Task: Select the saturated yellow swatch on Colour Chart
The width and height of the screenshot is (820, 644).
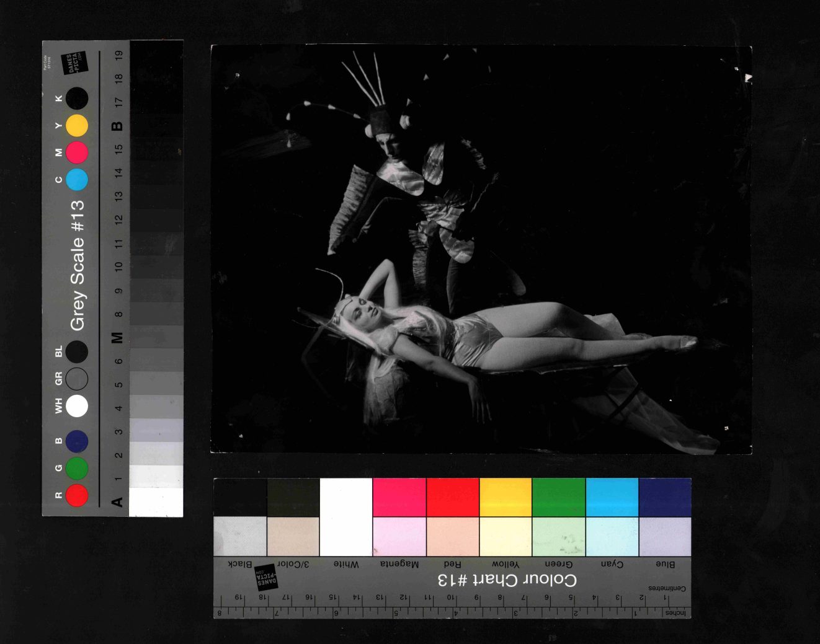Action: [x=506, y=497]
